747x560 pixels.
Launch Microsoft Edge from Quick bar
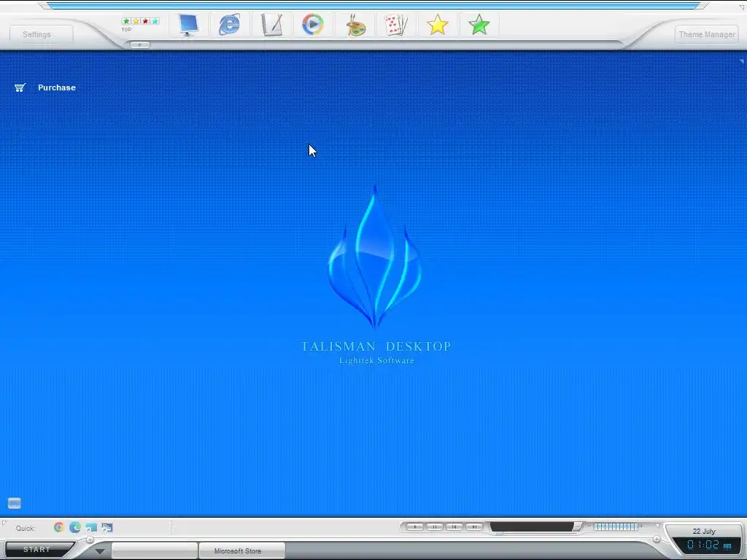click(x=75, y=527)
